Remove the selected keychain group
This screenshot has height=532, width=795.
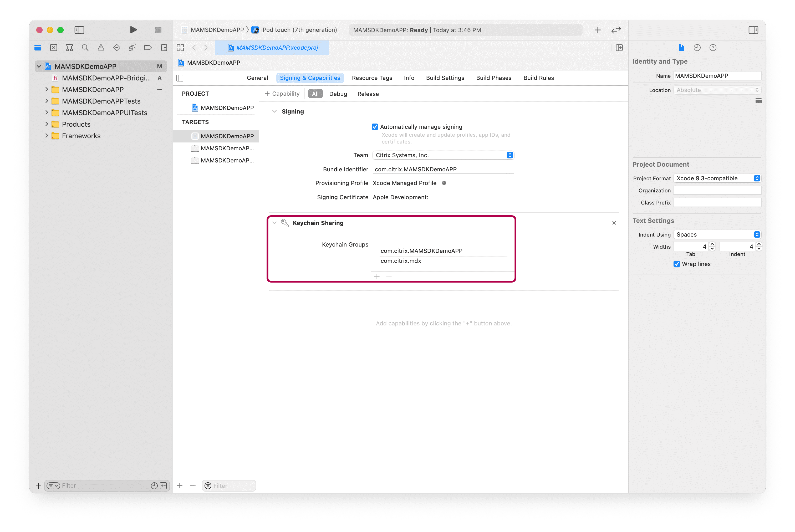click(x=389, y=277)
